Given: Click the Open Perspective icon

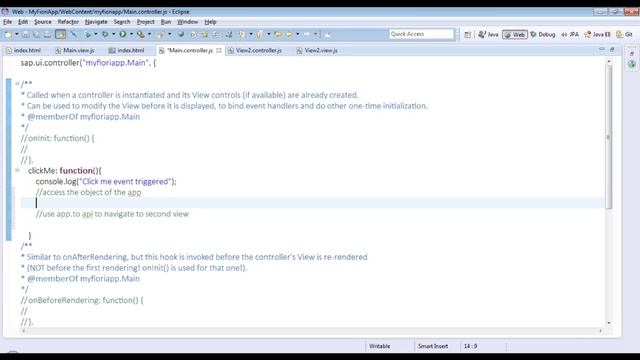Looking at the screenshot, I should coord(468,35).
